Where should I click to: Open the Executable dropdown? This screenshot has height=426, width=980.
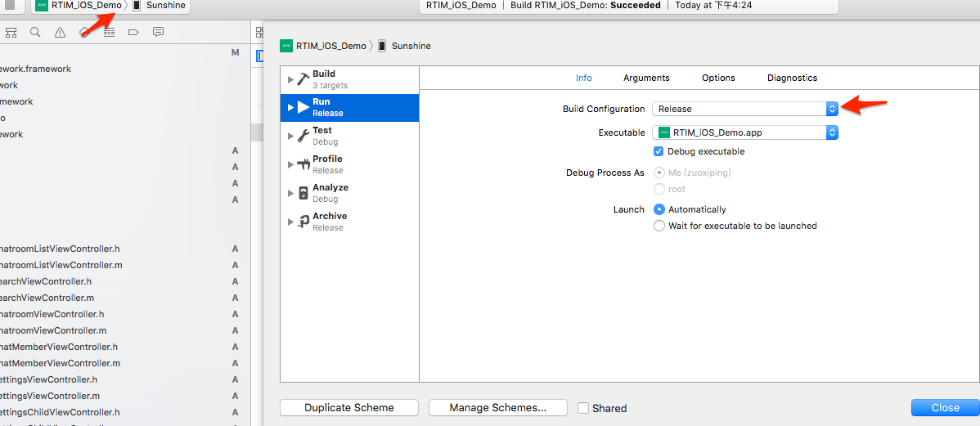tap(744, 132)
